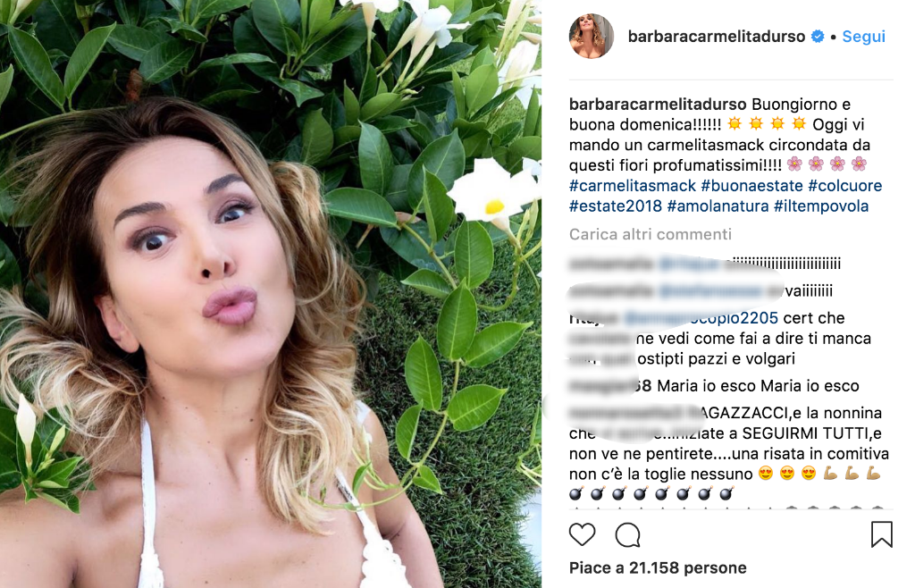Screen dimensions: 915x588
Task: Save post with bookmark icon
Action: 881,534
